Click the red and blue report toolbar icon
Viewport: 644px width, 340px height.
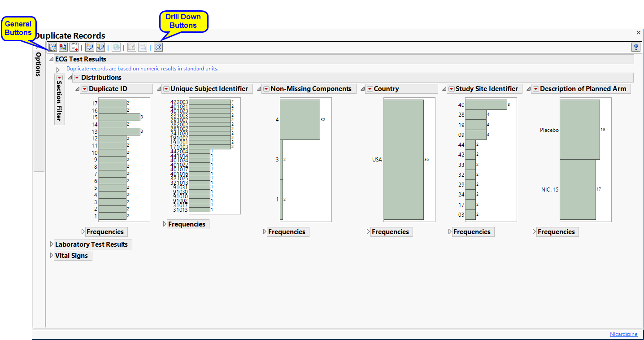pos(63,47)
